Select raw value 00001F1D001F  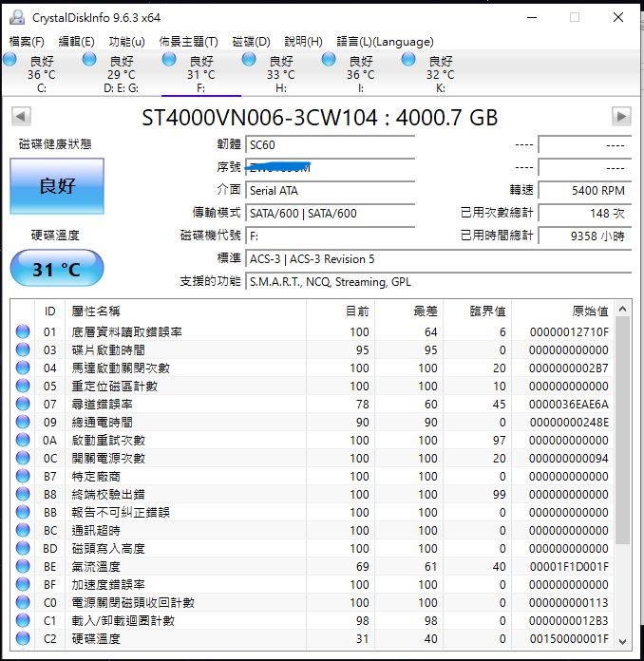(569, 567)
